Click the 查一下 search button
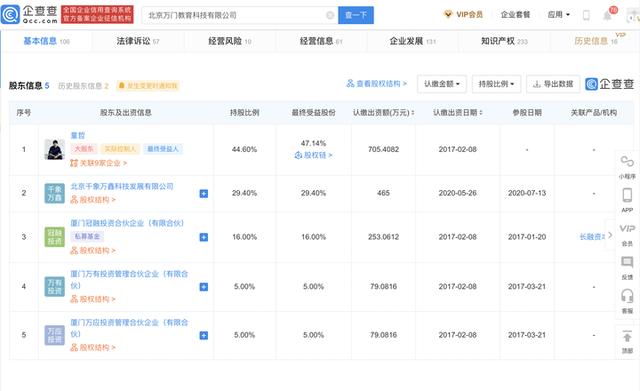 click(356, 15)
